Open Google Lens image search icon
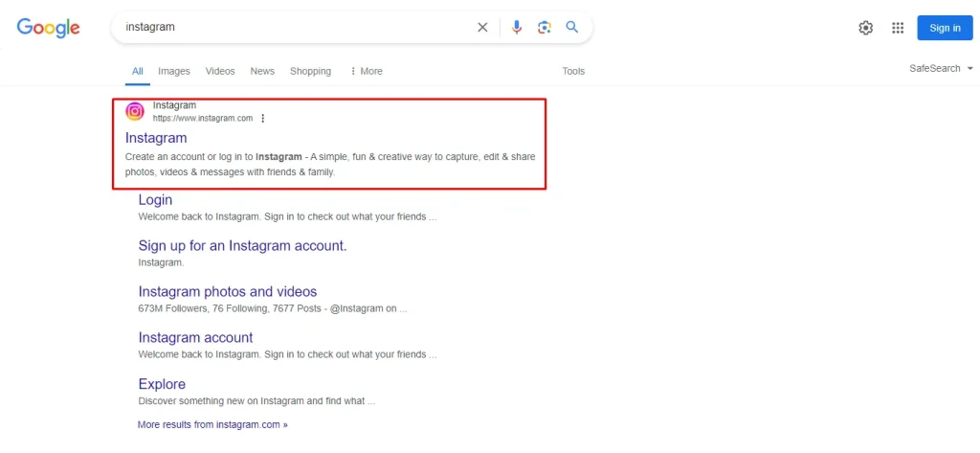Viewport: 980px width, 453px height. (545, 28)
